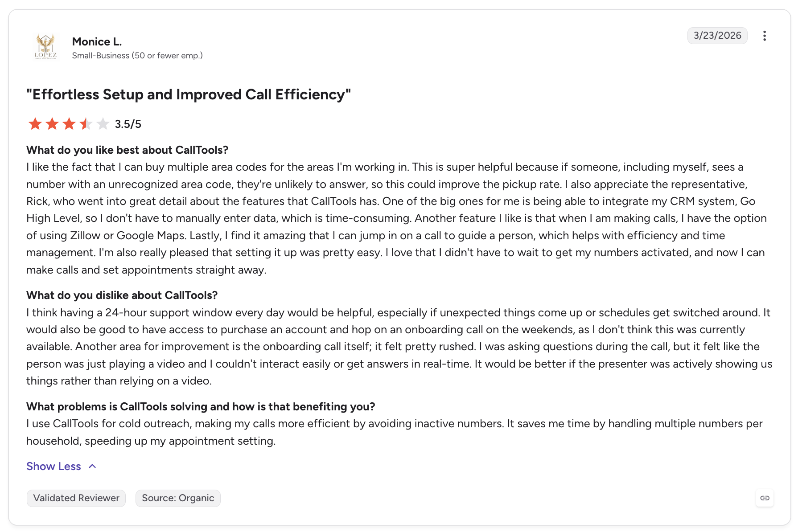Click the 3/23/2026 date tag
The height and width of the screenshot is (532, 798).
(717, 36)
